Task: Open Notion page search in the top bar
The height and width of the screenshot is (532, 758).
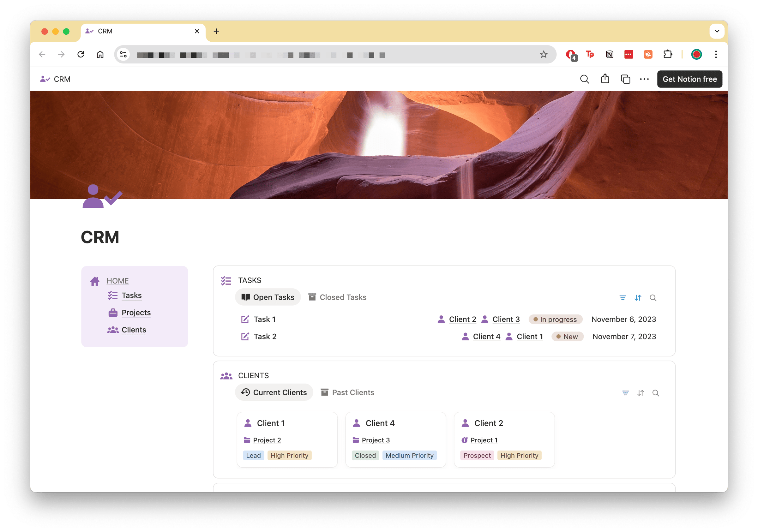Action: point(584,79)
